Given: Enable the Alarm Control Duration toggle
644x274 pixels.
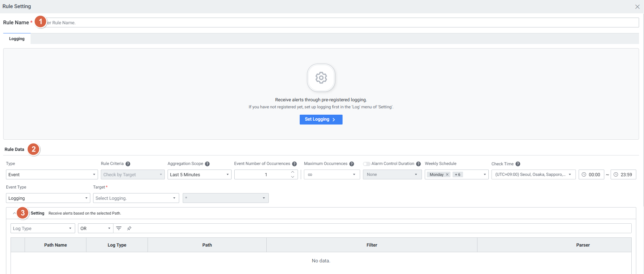Looking at the screenshot, I should pos(366,164).
